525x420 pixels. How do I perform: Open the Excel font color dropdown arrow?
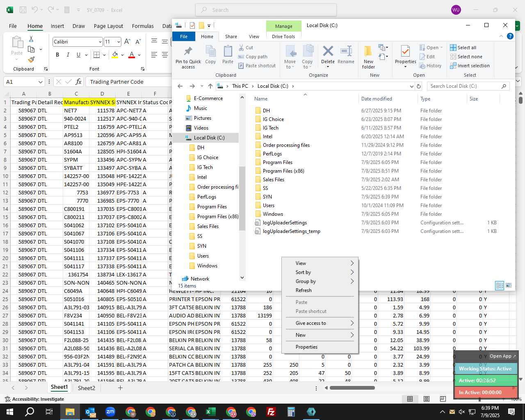(139, 55)
